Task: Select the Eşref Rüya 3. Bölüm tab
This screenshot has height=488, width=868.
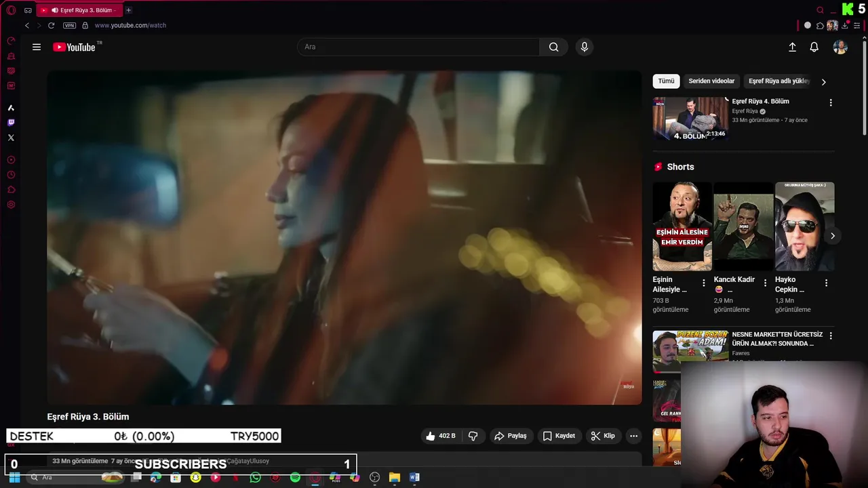Action: pos(79,10)
